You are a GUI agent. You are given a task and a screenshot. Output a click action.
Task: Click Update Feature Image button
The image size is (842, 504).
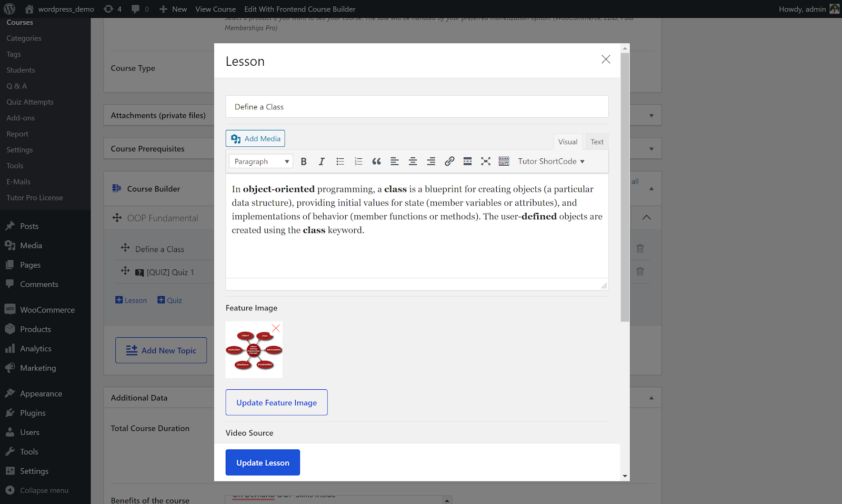pos(277,402)
